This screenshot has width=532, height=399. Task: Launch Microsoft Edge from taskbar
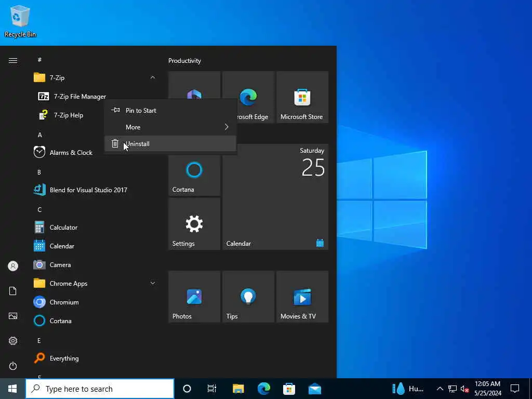(263, 389)
